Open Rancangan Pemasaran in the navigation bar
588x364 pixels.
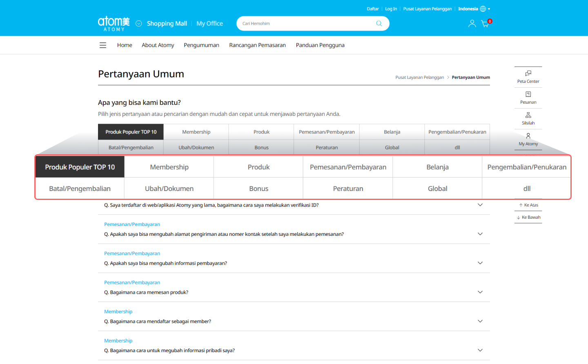257,45
